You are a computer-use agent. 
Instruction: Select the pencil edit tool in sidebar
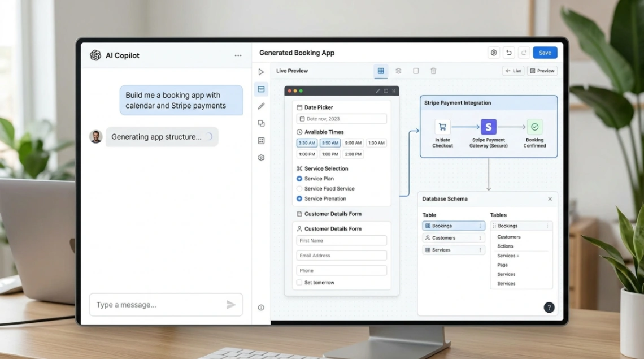pyautogui.click(x=261, y=106)
